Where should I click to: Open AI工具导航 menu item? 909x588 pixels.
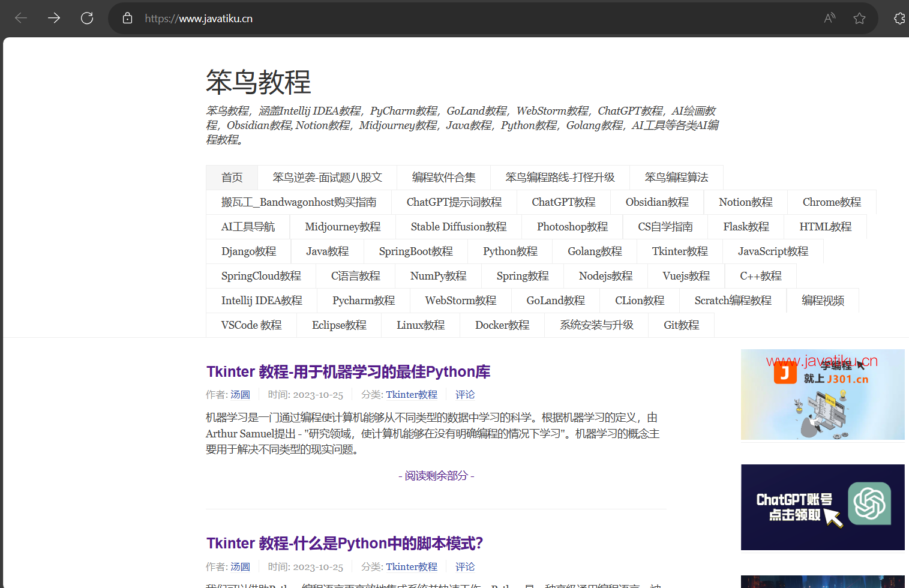(248, 227)
